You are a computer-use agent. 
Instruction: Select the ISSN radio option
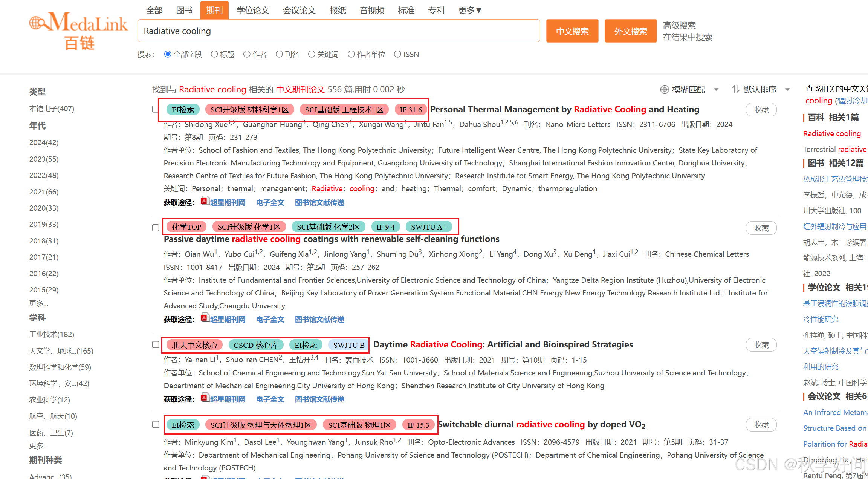tap(397, 54)
